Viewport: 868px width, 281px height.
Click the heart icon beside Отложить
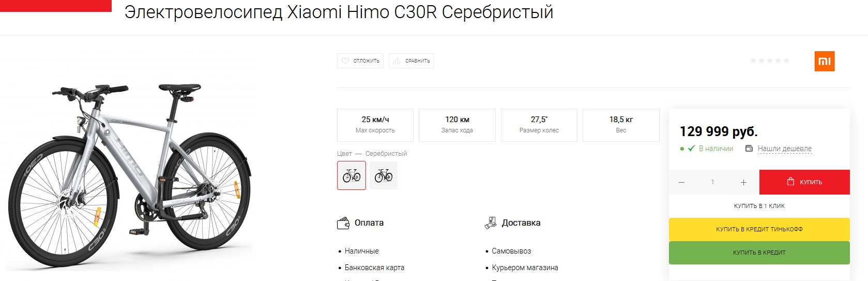click(x=345, y=61)
